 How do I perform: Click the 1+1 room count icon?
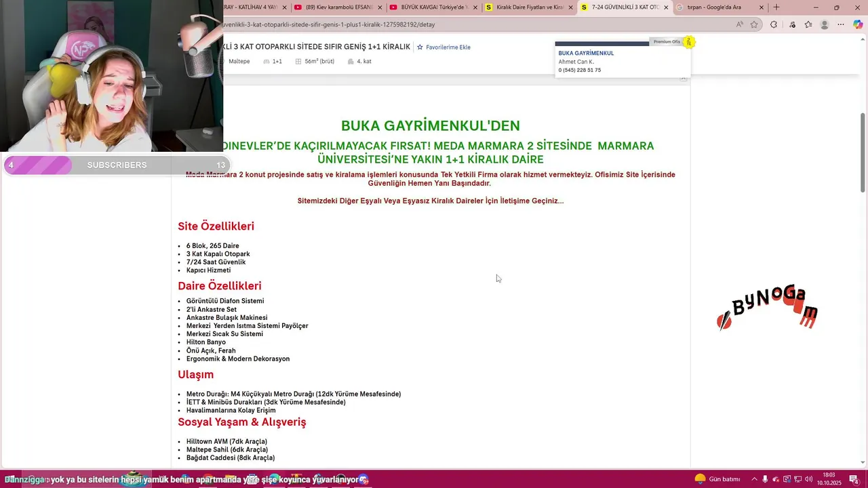(267, 62)
